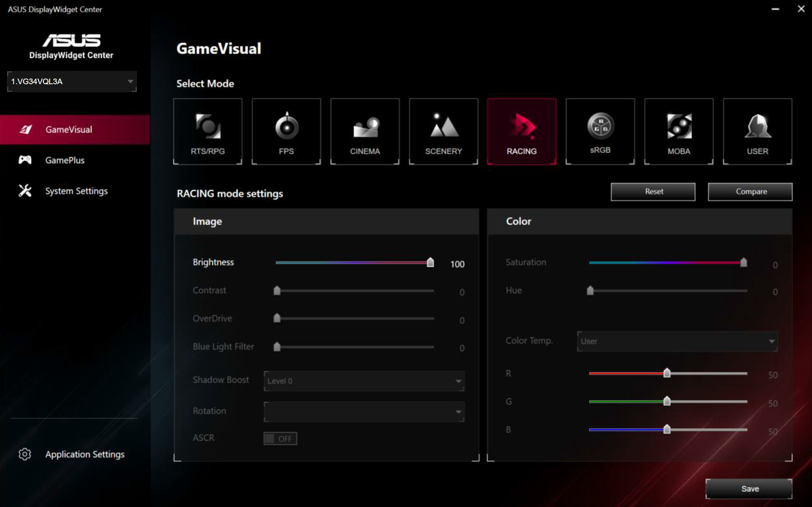This screenshot has height=507, width=812.
Task: Click the Image panel header
Action: pyautogui.click(x=326, y=221)
